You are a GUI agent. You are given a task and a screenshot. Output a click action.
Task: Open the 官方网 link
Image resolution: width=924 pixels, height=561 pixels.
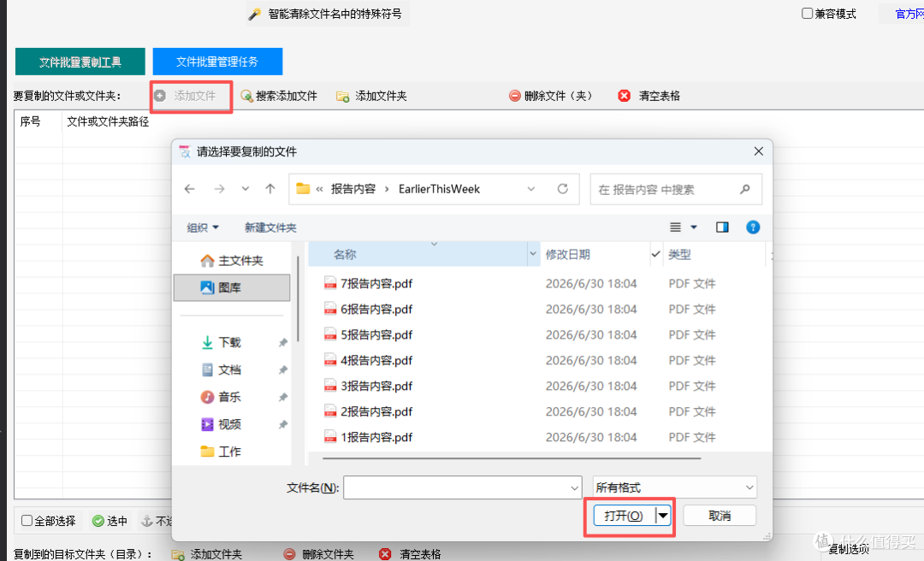pyautogui.click(x=909, y=15)
